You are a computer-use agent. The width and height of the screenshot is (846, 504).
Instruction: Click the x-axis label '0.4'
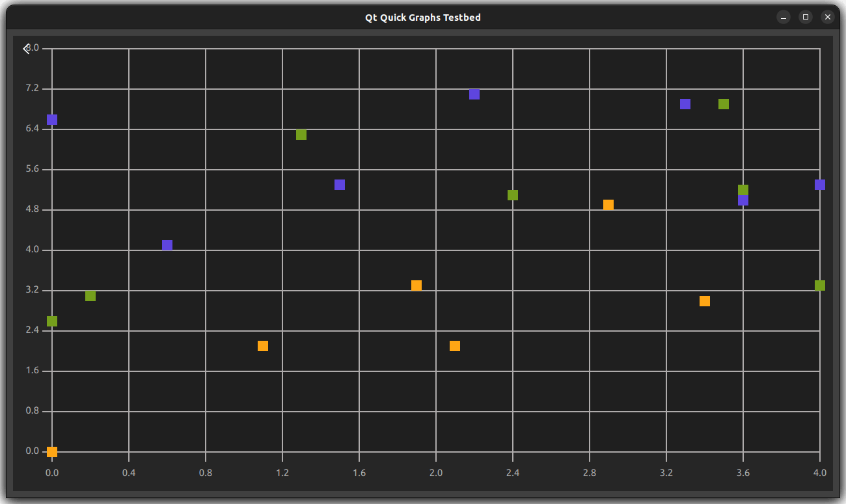[129, 473]
